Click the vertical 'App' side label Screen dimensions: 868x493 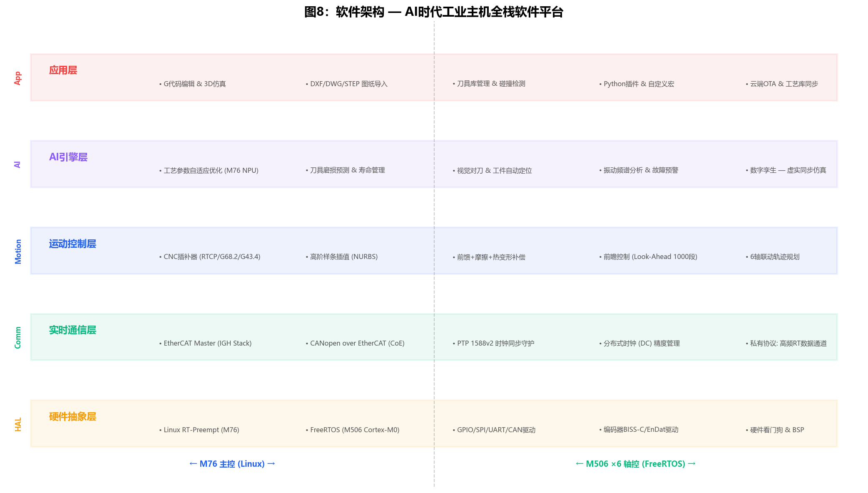tap(17, 78)
